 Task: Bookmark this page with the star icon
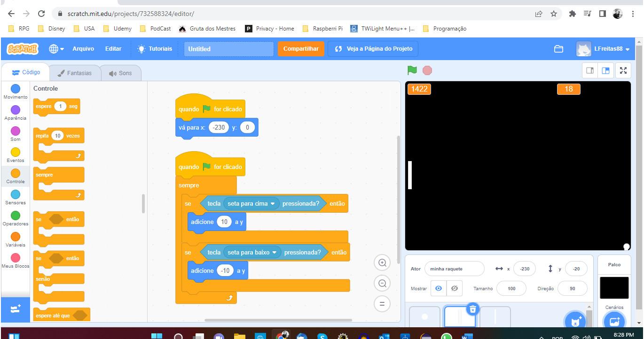click(554, 14)
